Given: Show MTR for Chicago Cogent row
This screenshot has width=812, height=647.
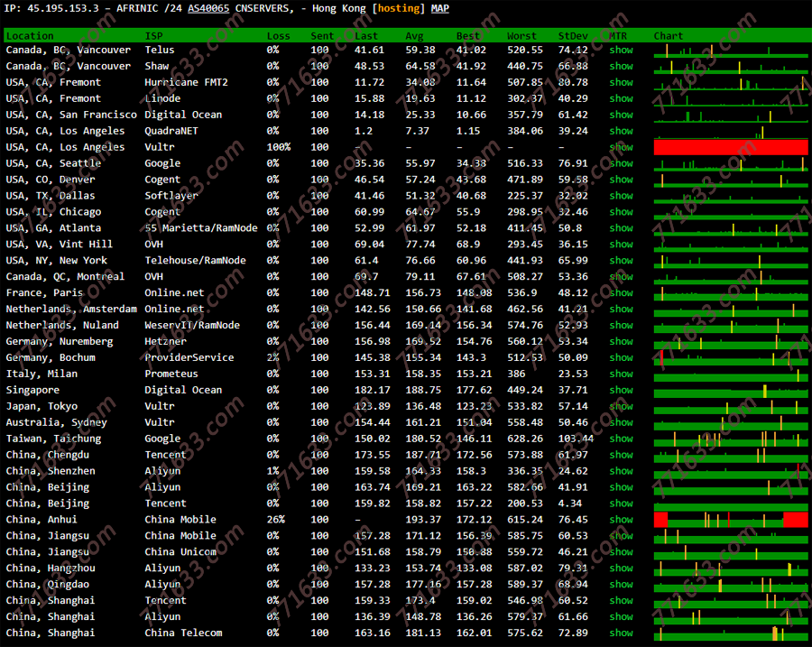Looking at the screenshot, I should point(621,211).
